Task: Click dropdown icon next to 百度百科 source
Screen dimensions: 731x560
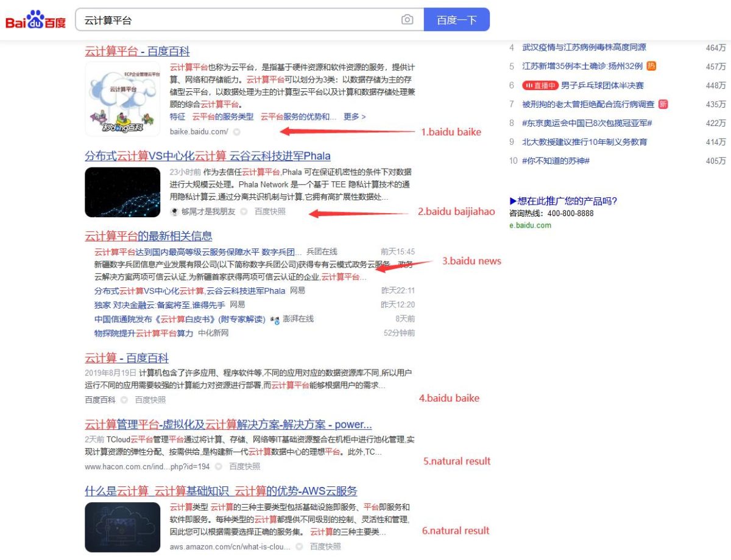Action: pos(124,400)
